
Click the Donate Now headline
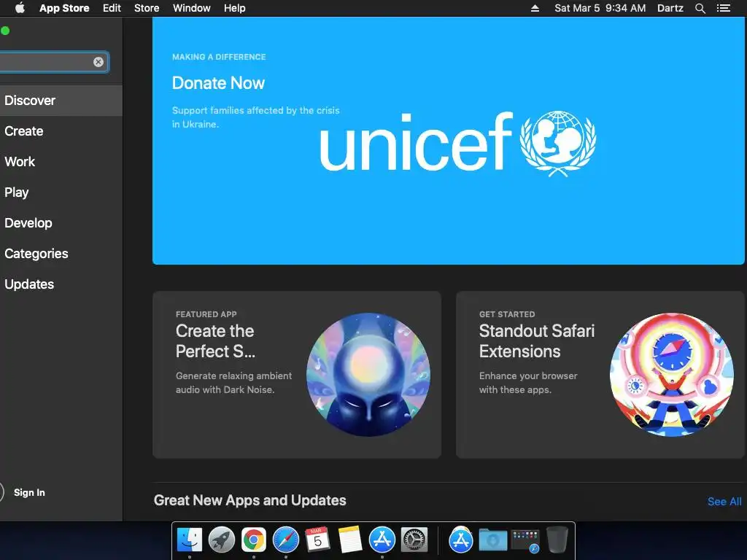coord(218,83)
